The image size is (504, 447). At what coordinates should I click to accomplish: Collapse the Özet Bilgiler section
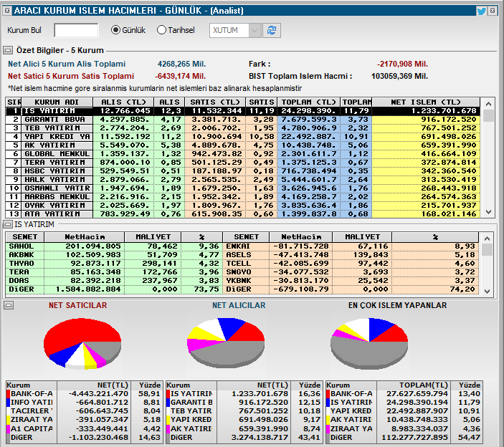click(8, 50)
